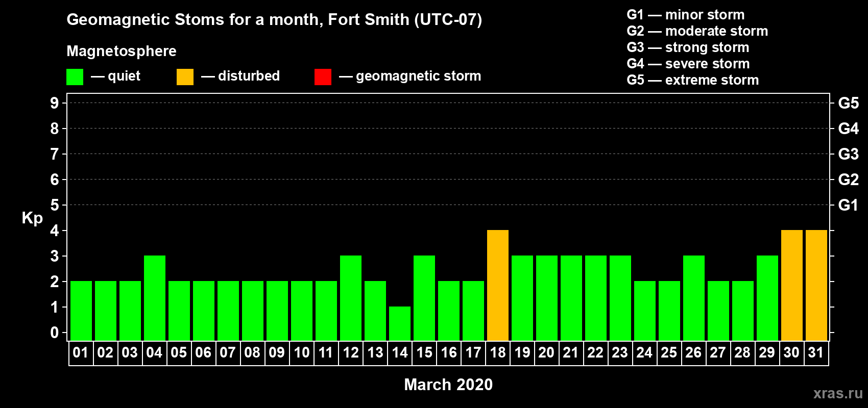Click the green bar for day 29

point(767,298)
